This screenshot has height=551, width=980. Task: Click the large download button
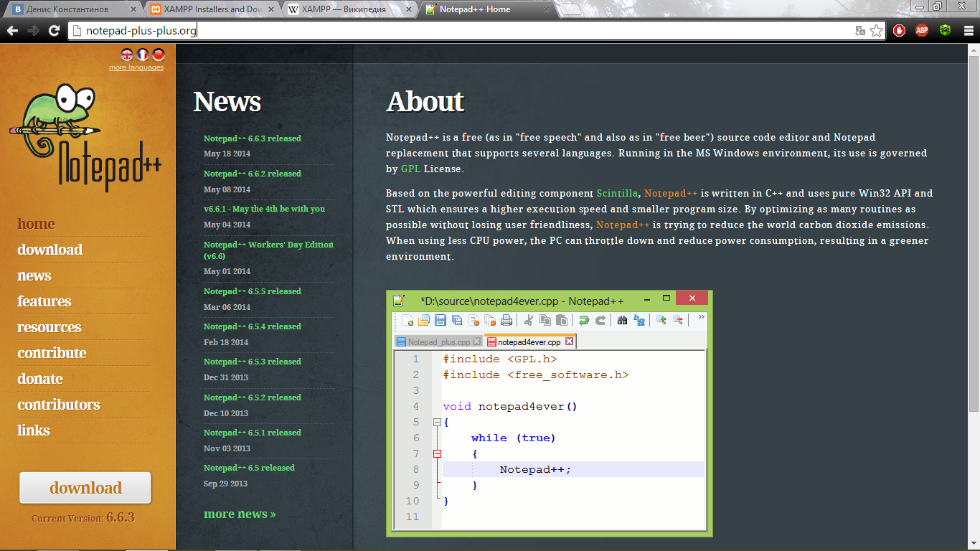(85, 488)
